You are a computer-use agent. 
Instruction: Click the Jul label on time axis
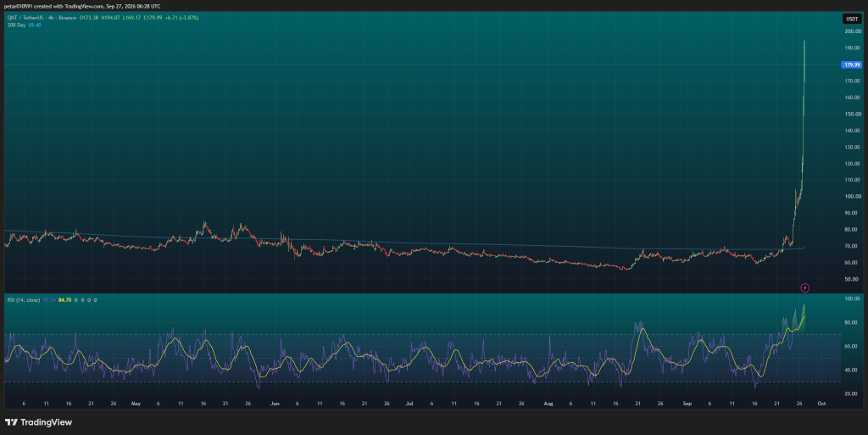409,404
